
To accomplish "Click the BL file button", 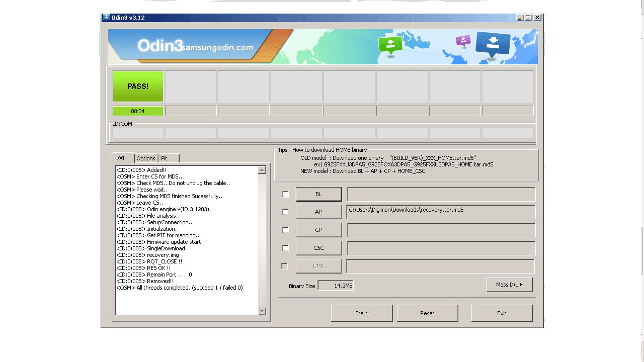I will pos(318,194).
